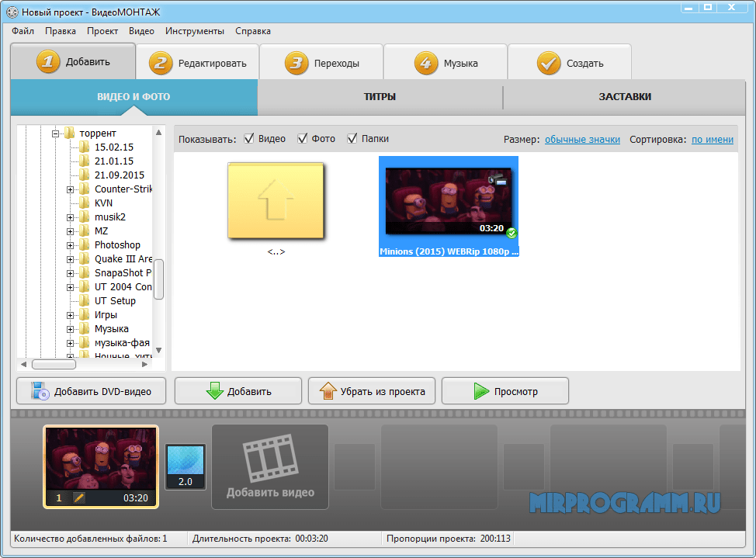Click the green arrow Добавить button
This screenshot has width=756, height=558.
[x=238, y=391]
